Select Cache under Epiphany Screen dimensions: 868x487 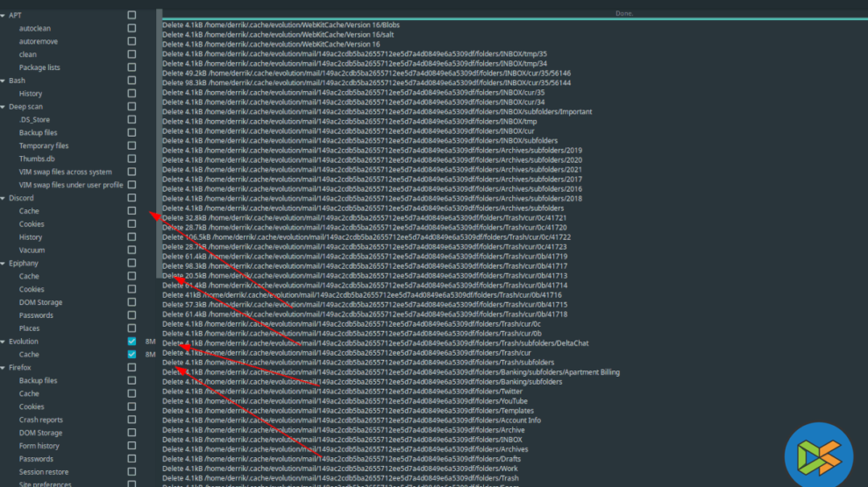pyautogui.click(x=29, y=277)
